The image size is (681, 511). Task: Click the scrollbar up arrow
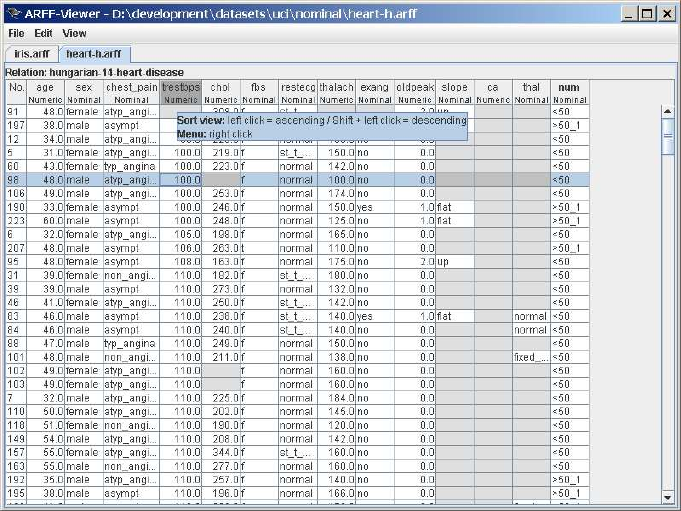pyautogui.click(x=668, y=112)
